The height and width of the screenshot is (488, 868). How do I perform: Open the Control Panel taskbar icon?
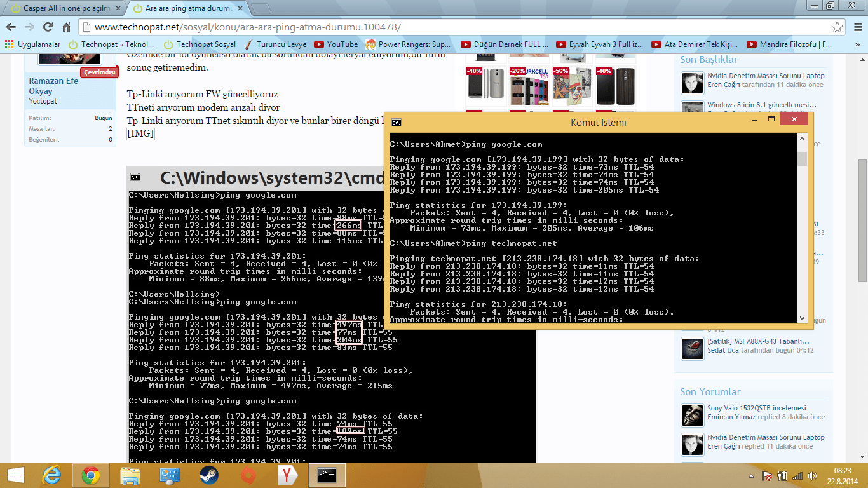tap(169, 475)
